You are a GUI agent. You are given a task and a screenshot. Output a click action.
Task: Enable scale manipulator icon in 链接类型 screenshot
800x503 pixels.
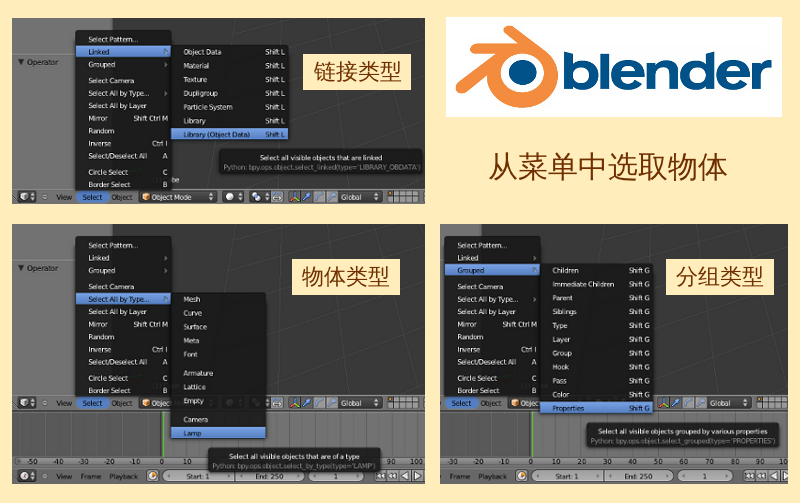coord(332,197)
